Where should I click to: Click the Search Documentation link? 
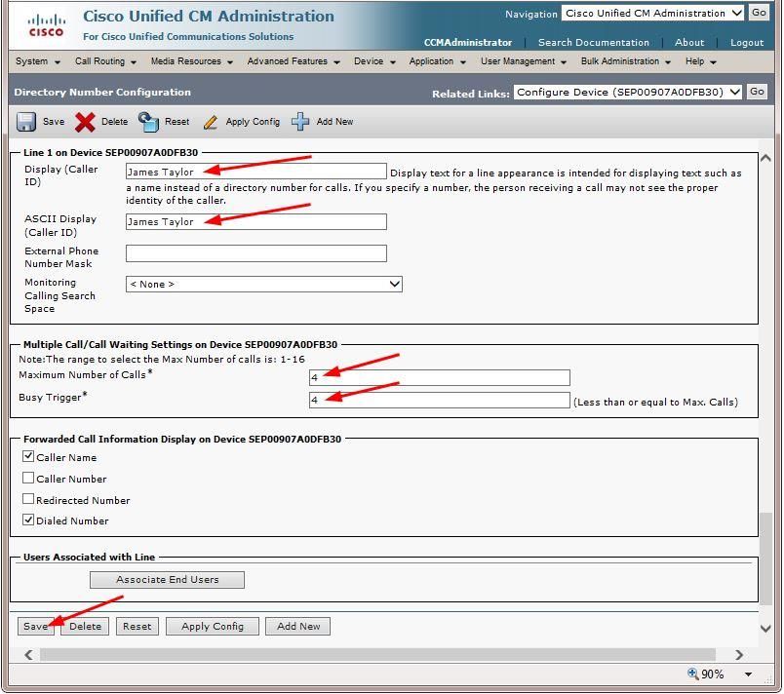[594, 43]
